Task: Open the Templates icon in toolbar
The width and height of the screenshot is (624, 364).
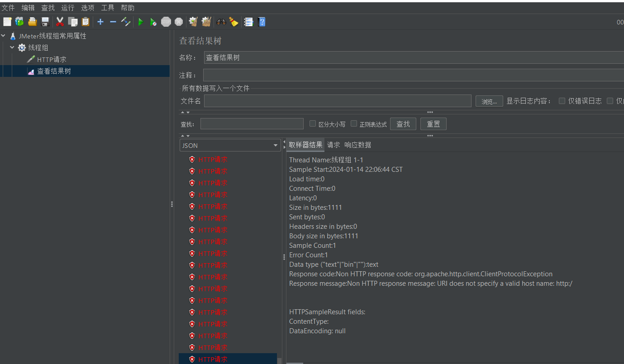Action: click(19, 22)
